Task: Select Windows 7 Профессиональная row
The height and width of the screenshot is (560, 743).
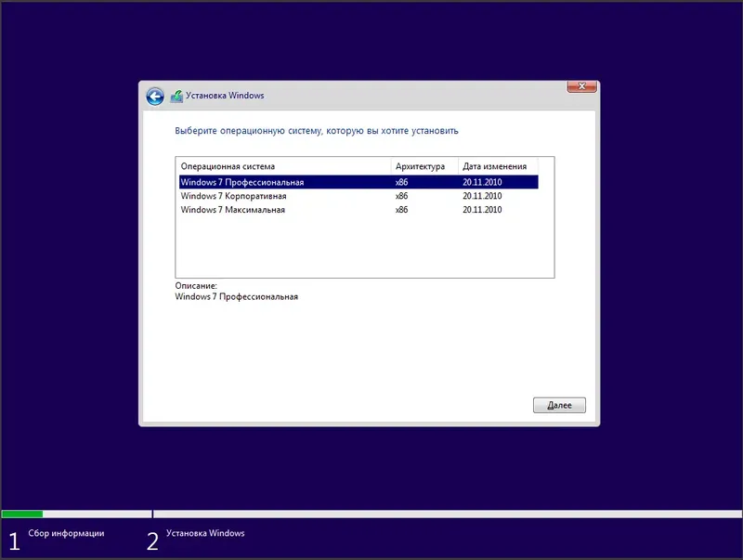Action: [358, 182]
